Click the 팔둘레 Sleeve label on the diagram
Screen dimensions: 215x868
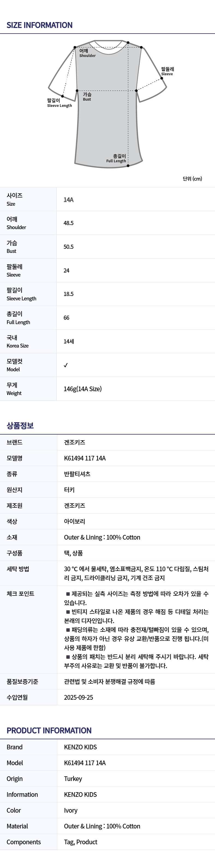click(167, 71)
